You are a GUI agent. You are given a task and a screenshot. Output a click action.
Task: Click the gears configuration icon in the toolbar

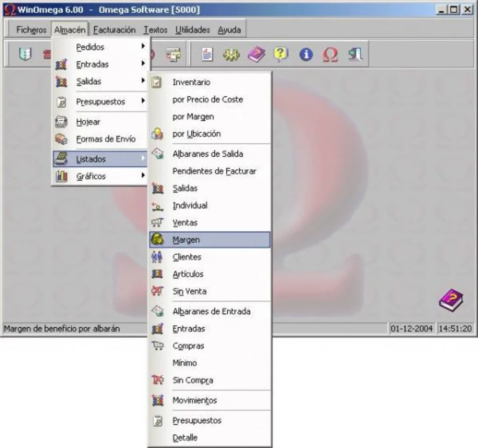pyautogui.click(x=232, y=54)
